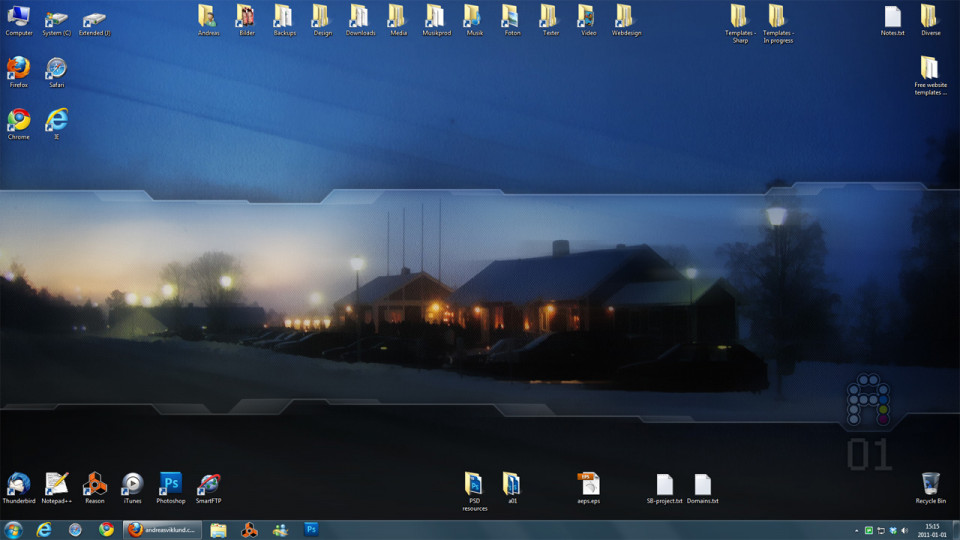Open the Templates - Sharp folder

pos(740,24)
